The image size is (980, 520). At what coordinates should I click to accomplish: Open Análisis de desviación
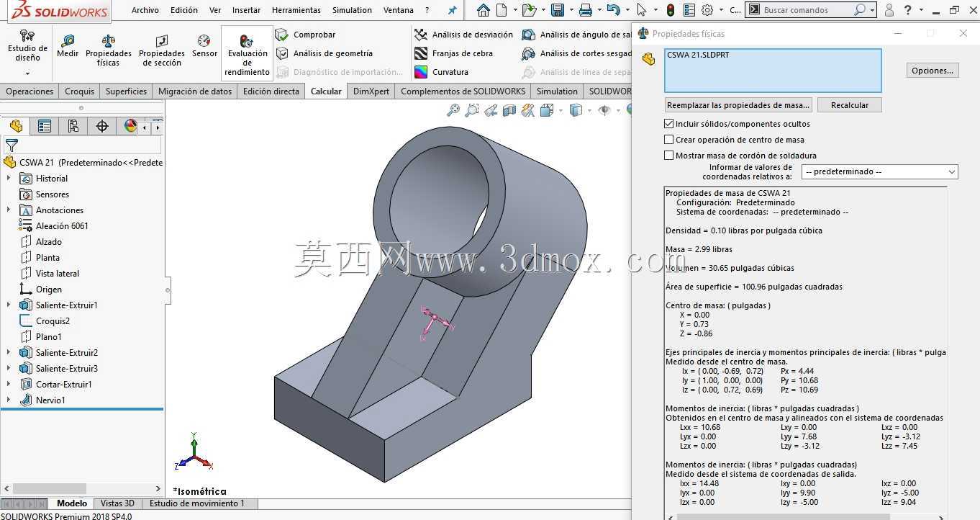tap(463, 35)
